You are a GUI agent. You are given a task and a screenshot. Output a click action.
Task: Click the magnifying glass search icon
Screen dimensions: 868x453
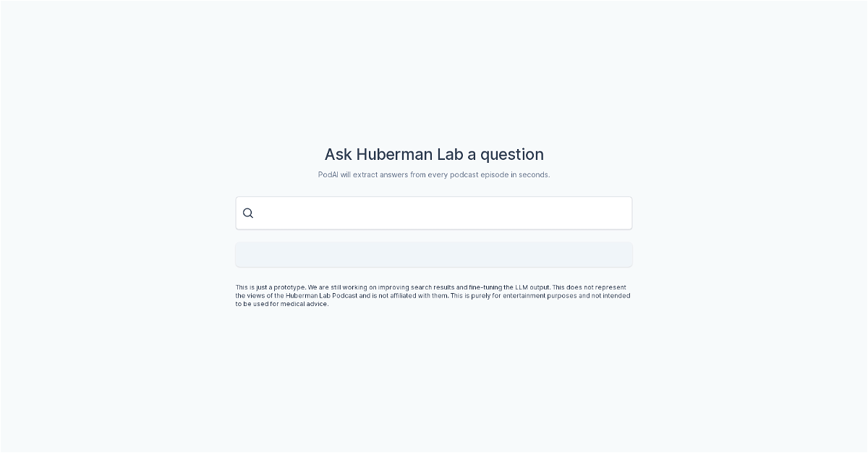point(248,213)
